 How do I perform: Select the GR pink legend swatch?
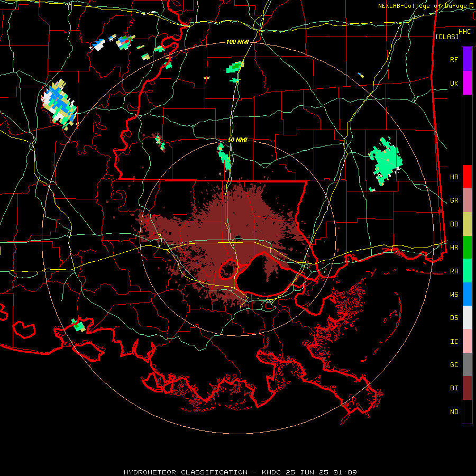click(467, 200)
